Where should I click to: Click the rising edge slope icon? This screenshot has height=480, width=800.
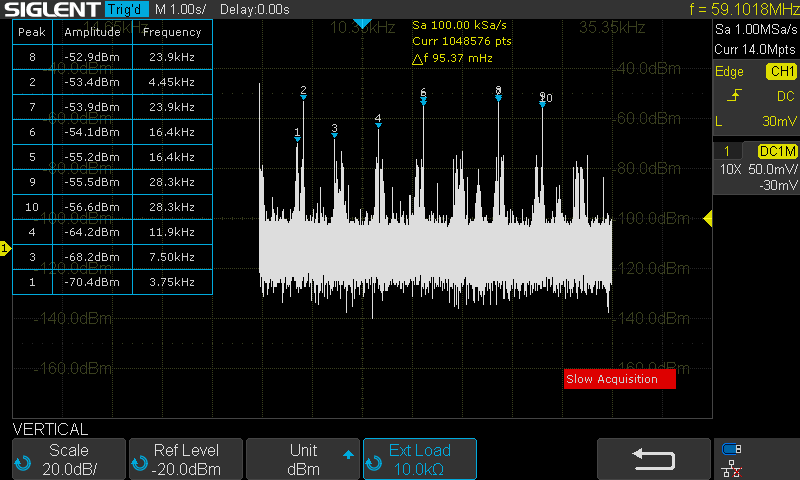[x=734, y=95]
